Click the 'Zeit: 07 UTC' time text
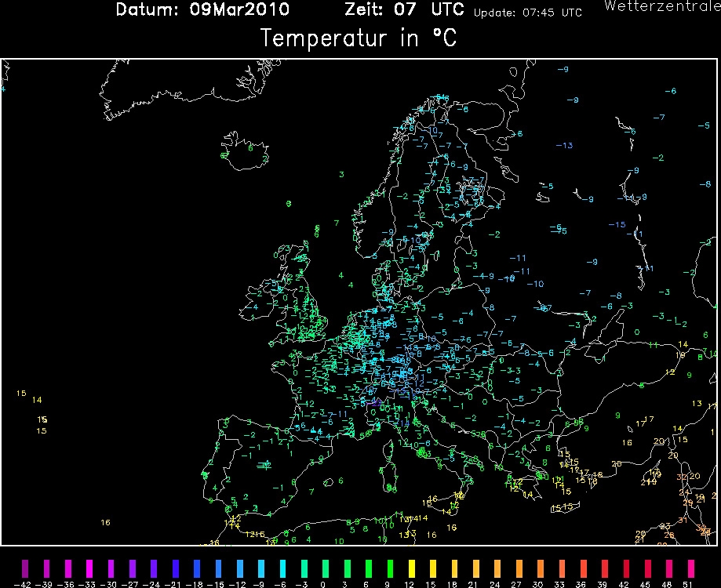Image resolution: width=721 pixels, height=588 pixels. 405,9
